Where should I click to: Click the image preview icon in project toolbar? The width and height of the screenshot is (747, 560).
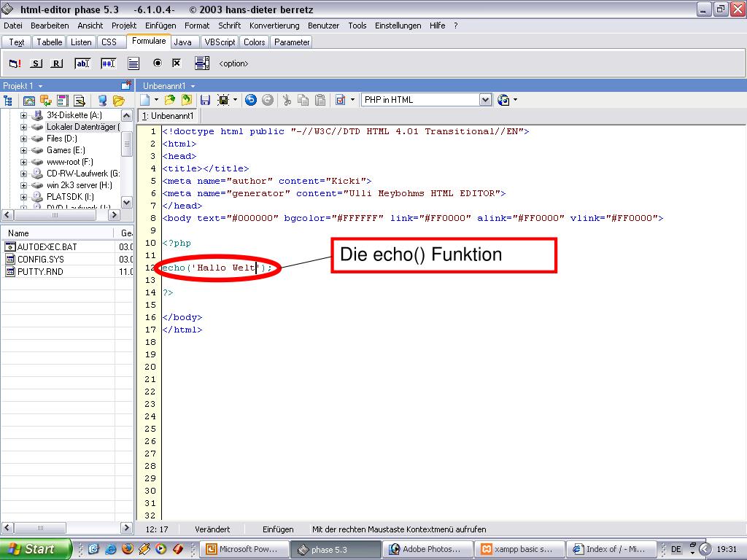(29, 101)
